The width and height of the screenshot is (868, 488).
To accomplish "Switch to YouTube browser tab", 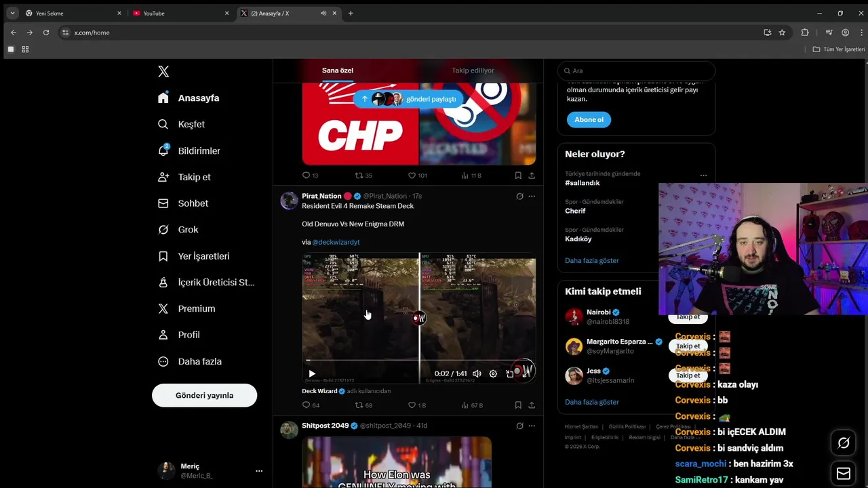I will [x=180, y=13].
